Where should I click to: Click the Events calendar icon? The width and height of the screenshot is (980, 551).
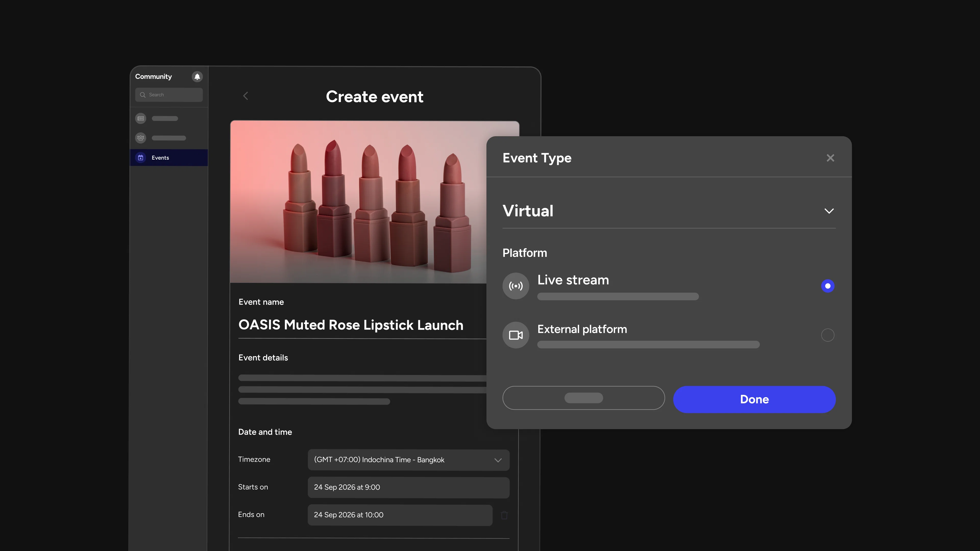point(141,157)
